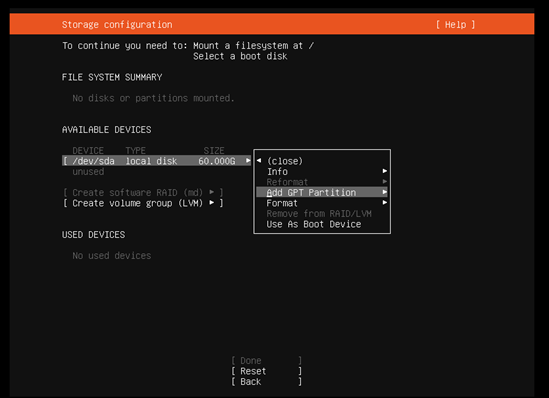
Task: Click the 'unused' label under /dev/sda
Action: [88, 172]
